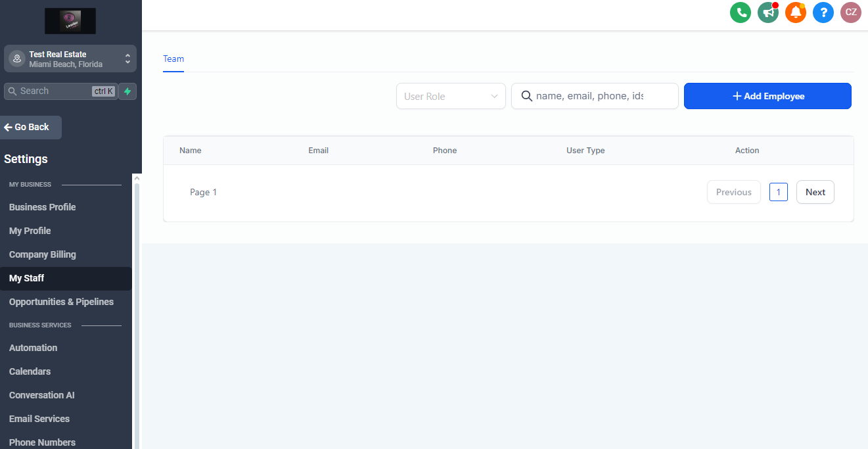Click the sidebar vertical scrollbar
868x449 pixels.
(137, 296)
